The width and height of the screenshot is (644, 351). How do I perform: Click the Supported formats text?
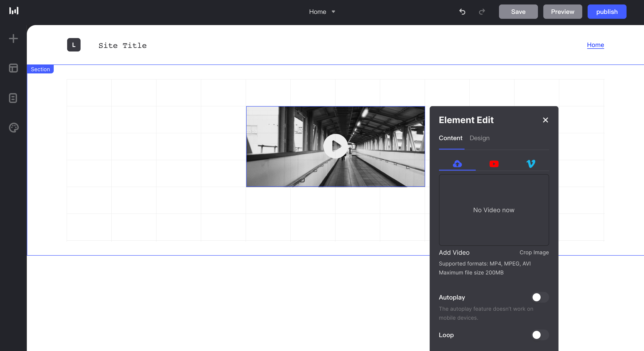coord(484,264)
